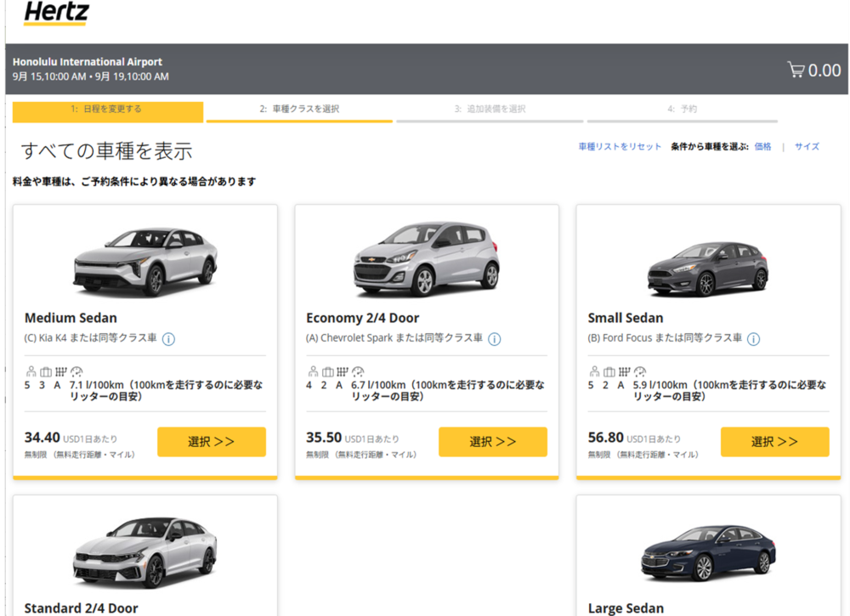Click passenger seat icon on Medium Sedan card
Screen dimensions: 850x616
coord(30,371)
